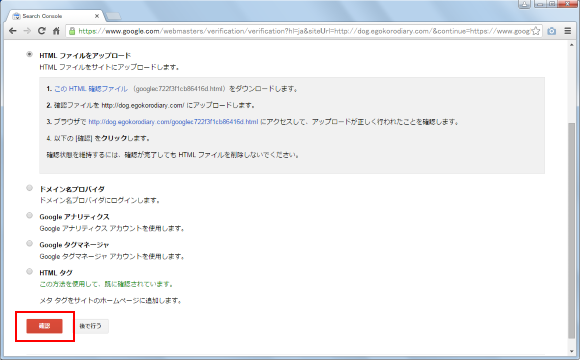Click the user profile icon in title bar
580x360 pixels.
coord(524,4)
